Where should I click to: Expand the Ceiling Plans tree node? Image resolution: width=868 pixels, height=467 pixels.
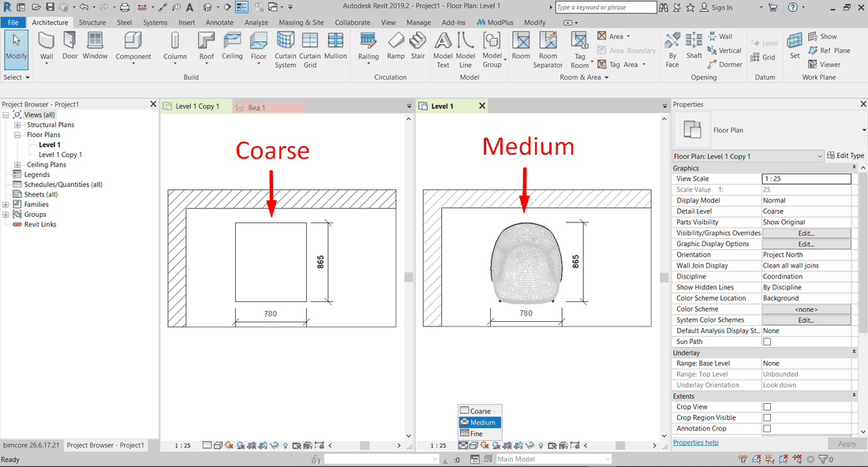click(x=17, y=165)
